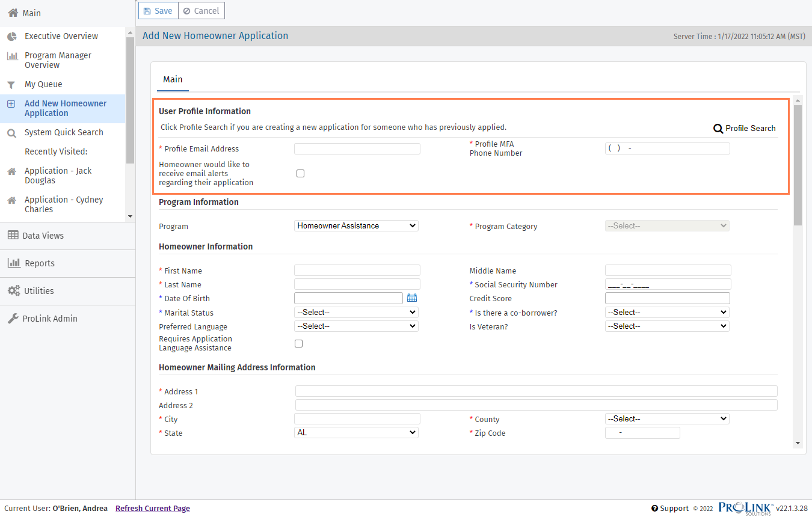The width and height of the screenshot is (812, 517).
Task: Click the Date Of Birth calendar icon
Action: [x=412, y=298]
